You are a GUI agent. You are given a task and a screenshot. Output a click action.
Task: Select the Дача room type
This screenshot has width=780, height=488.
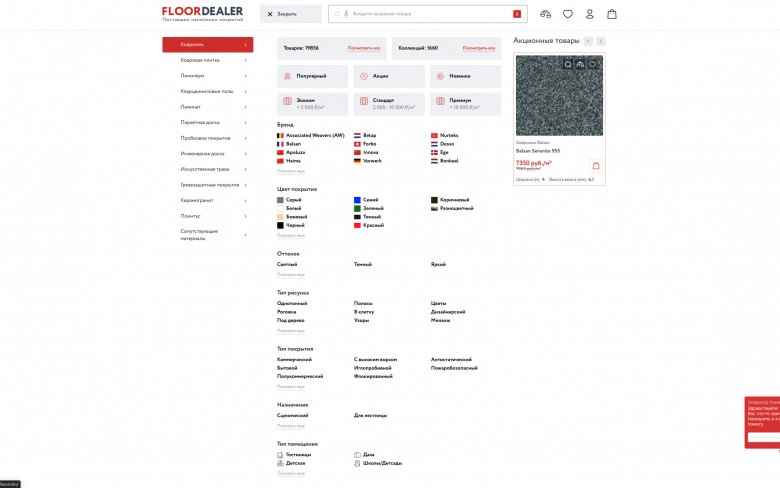[x=364, y=455]
